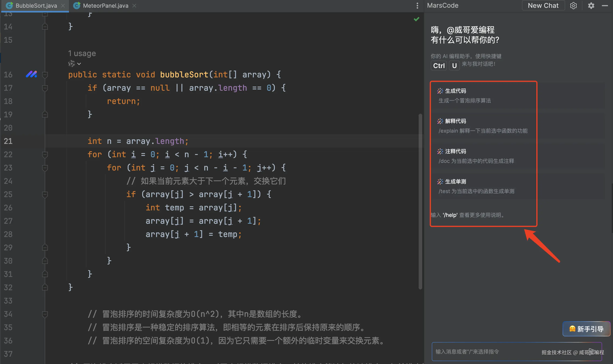Close the BubbleSort.java tab

[63, 5]
